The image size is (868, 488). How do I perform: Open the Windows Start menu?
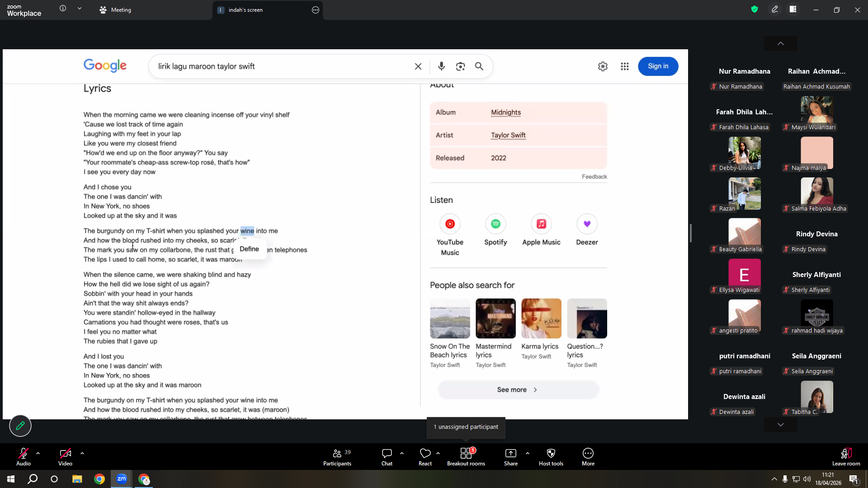tap(11, 479)
